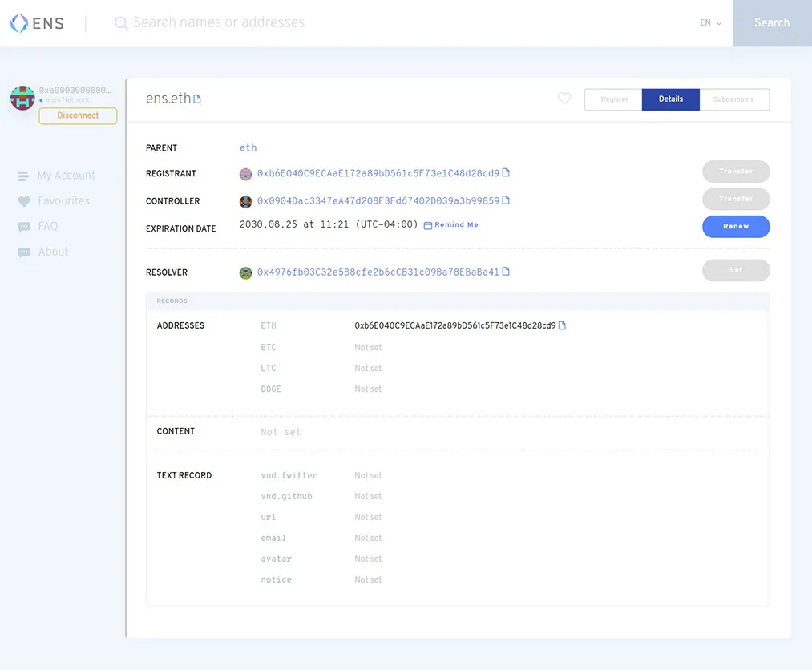The width and height of the screenshot is (812, 670).
Task: Open the eth parent link
Action: pyautogui.click(x=248, y=147)
